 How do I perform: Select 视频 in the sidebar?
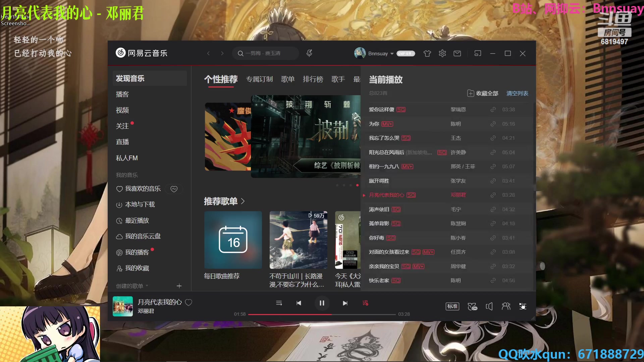coord(122,110)
